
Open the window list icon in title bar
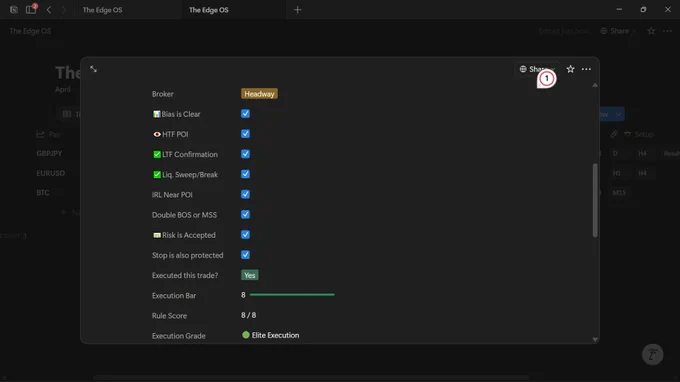(13, 10)
